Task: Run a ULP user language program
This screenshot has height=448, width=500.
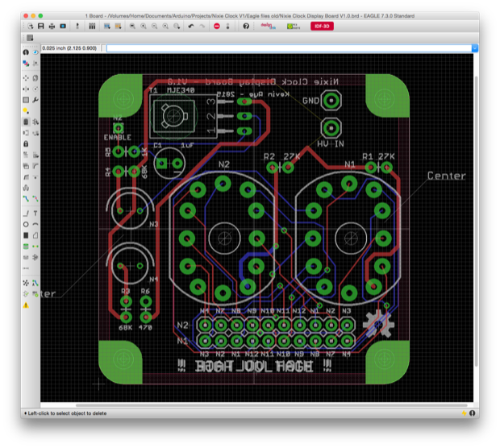Action: pyautogui.click(x=118, y=26)
